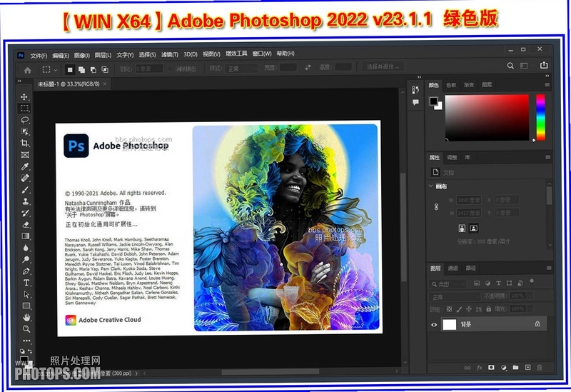Open the Comments panel icon

click(415, 102)
